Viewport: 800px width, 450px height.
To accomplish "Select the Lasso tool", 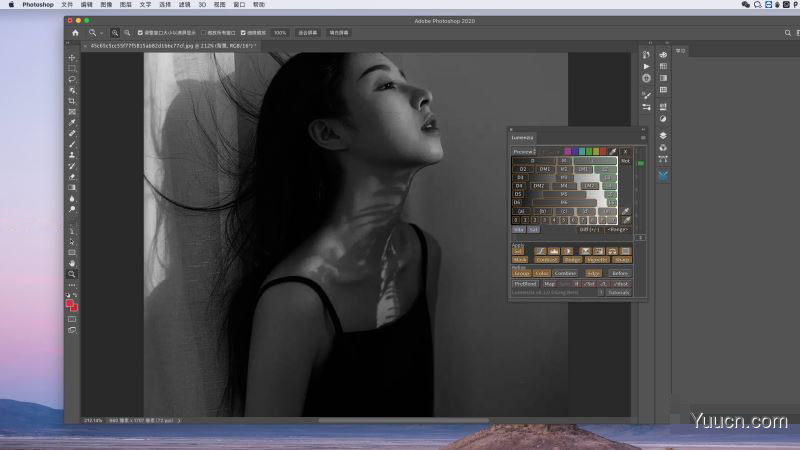I will [72, 79].
